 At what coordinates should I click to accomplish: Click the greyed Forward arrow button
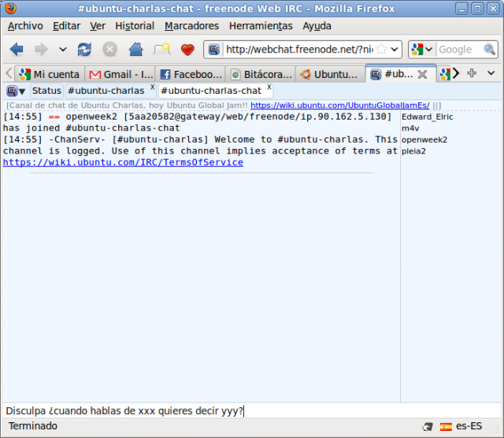pos(41,50)
